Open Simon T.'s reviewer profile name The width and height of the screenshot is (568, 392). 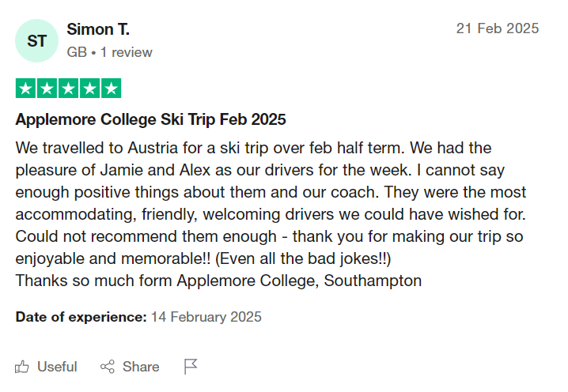point(98,29)
